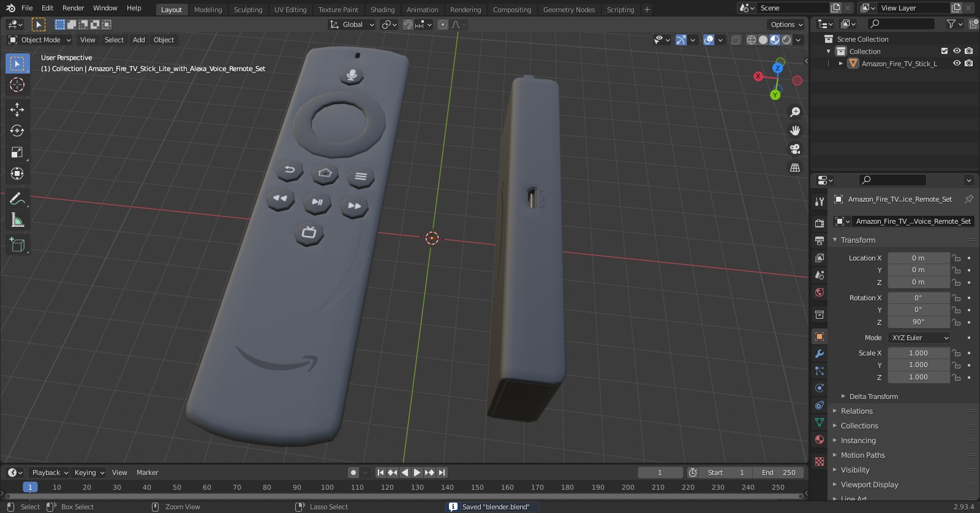The width and height of the screenshot is (980, 513).
Task: Open the Render menu
Action: [x=73, y=8]
